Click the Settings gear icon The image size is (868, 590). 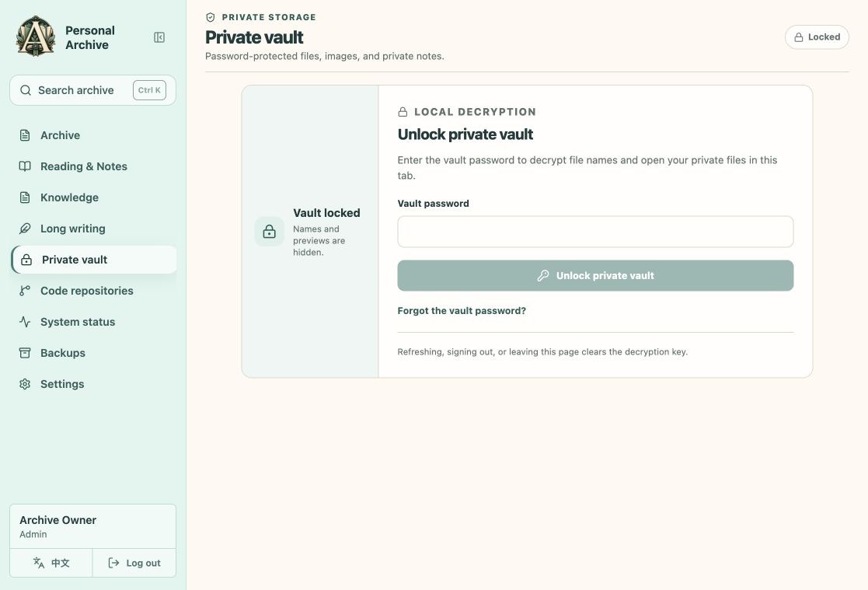coord(25,384)
